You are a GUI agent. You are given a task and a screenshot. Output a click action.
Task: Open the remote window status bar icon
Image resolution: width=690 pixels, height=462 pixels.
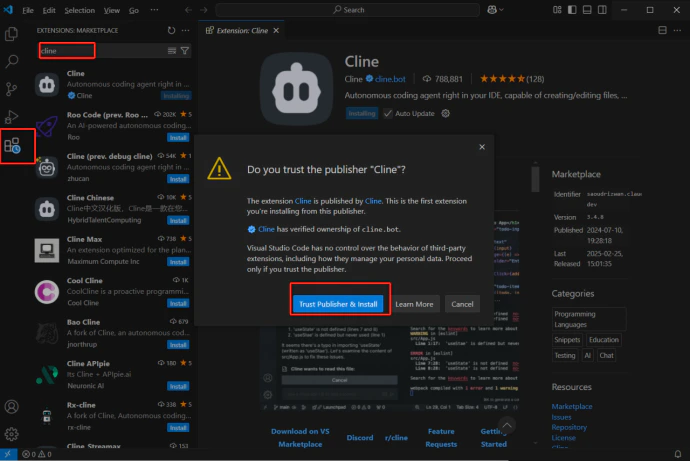8,454
